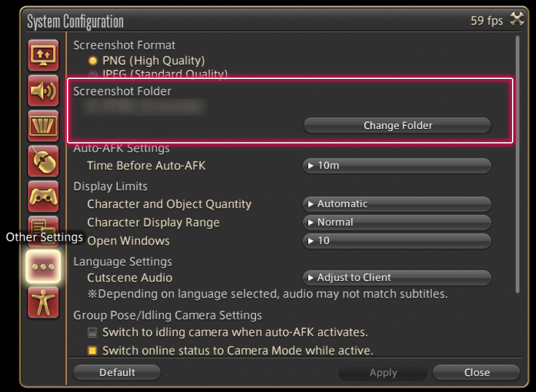Click the Other Settings three-dots icon

[43, 267]
